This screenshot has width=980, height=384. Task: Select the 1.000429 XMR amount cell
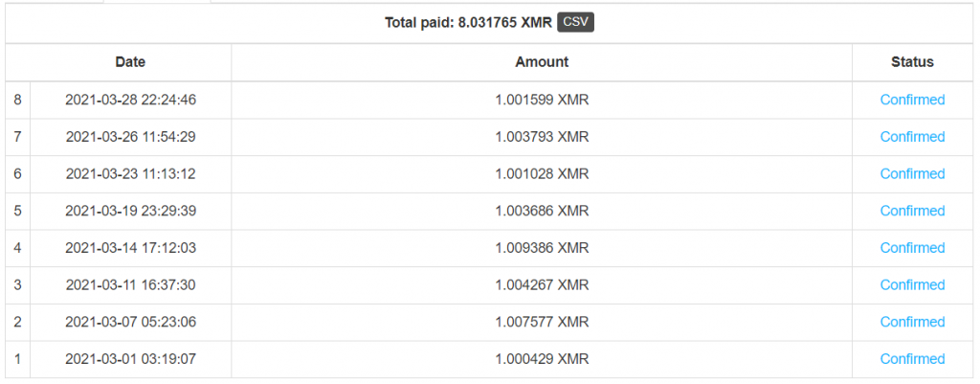pyautogui.click(x=542, y=359)
